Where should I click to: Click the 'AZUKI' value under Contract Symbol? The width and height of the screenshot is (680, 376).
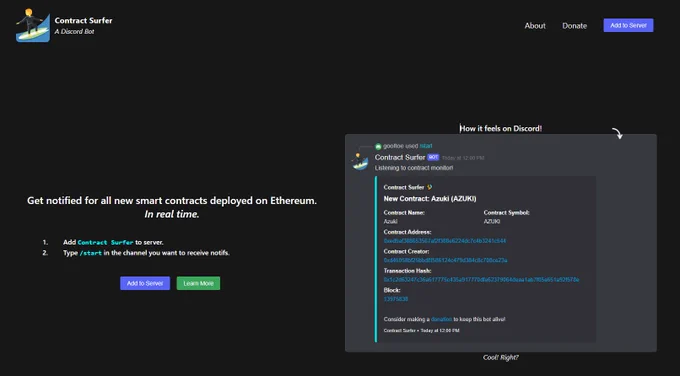point(492,221)
